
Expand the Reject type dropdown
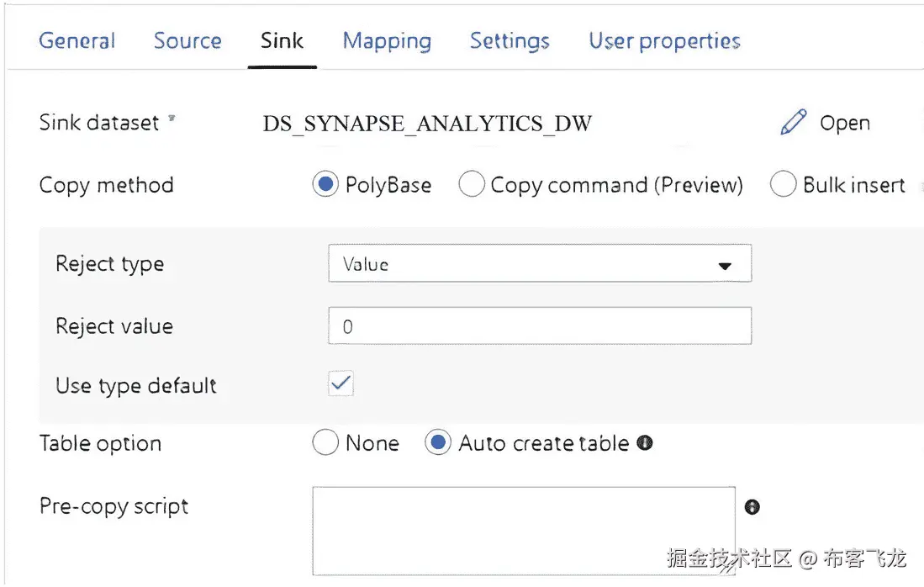[538, 264]
